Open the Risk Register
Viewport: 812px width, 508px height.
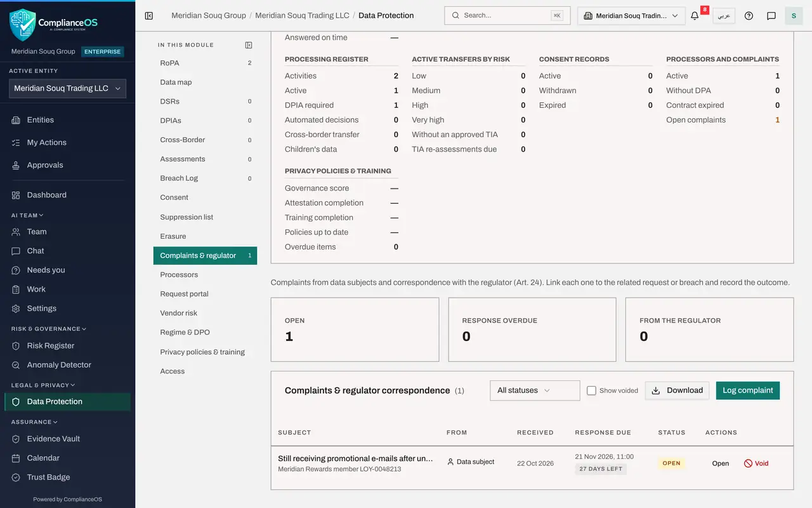pos(67,345)
